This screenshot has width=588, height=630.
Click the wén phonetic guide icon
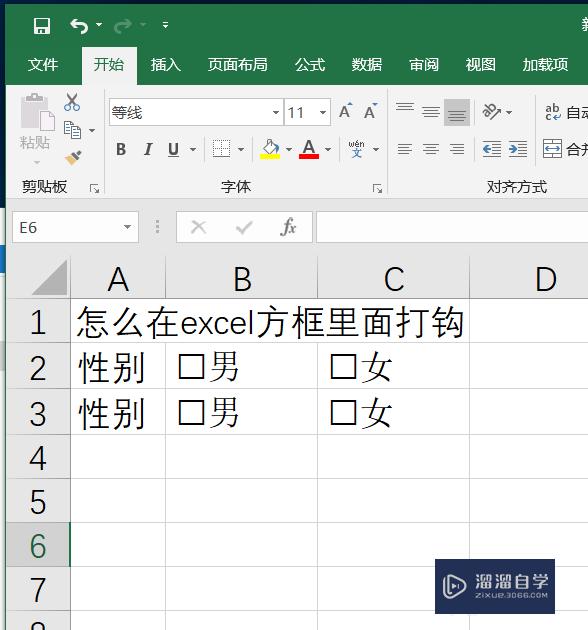[x=356, y=149]
